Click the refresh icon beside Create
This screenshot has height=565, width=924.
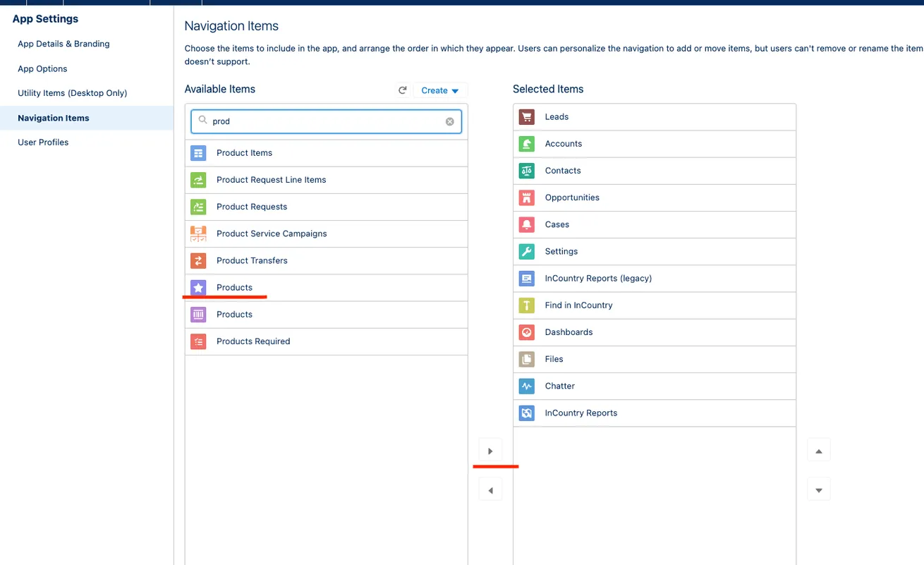[x=403, y=90]
